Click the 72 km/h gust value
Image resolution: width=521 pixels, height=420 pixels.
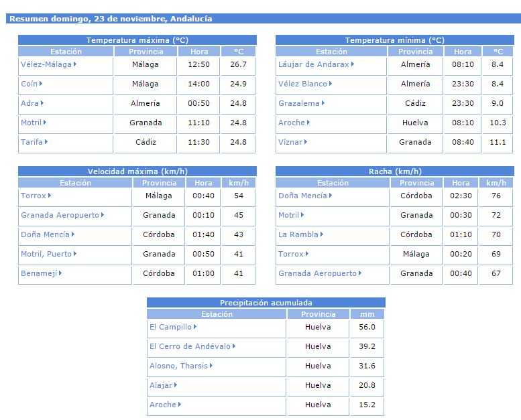click(x=496, y=215)
